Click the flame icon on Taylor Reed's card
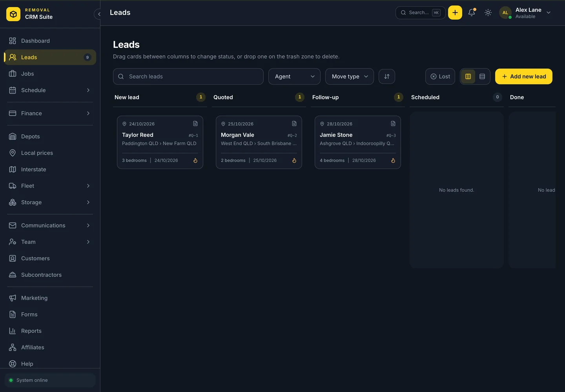The image size is (565, 392). [x=195, y=160]
